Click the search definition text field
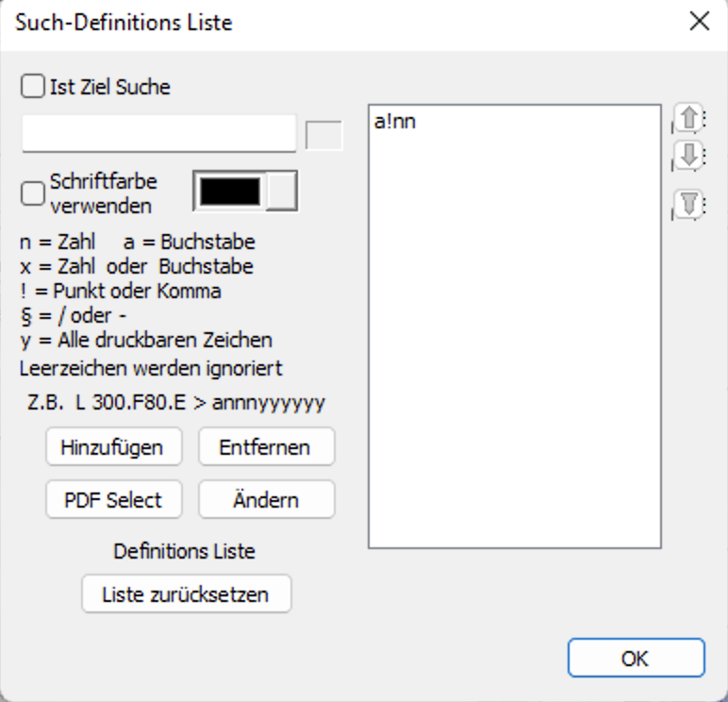 click(158, 133)
